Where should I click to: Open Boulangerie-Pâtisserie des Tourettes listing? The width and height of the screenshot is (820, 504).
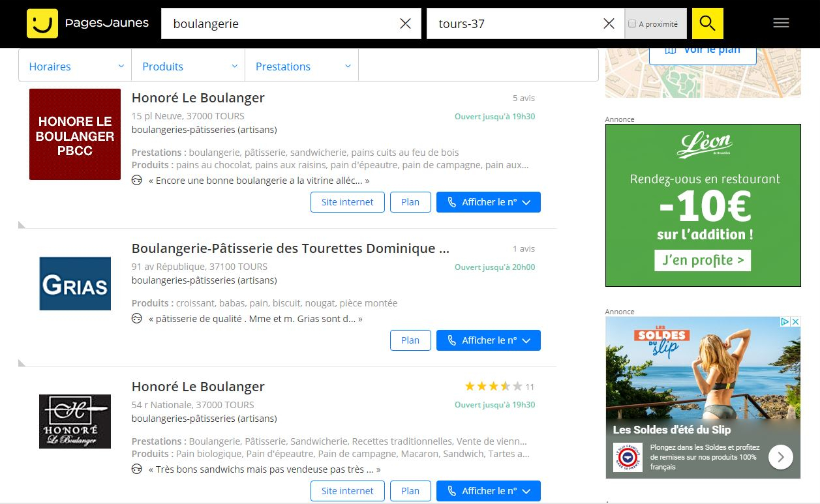point(290,248)
